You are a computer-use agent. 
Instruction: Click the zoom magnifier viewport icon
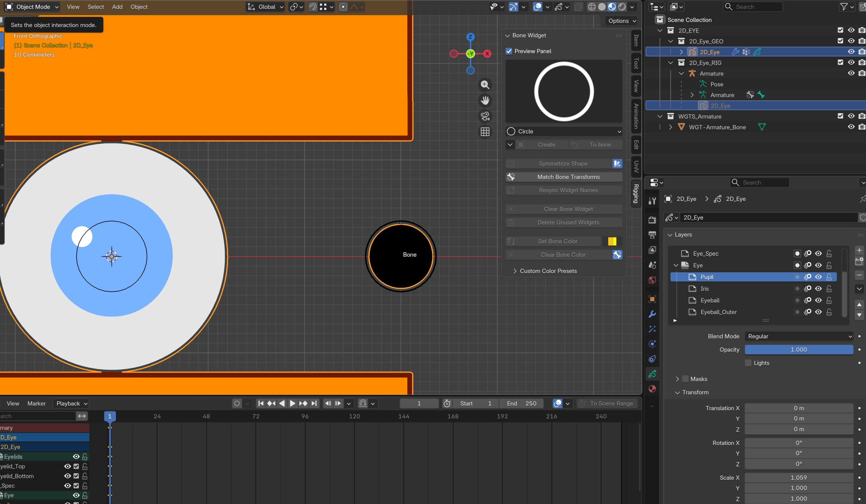click(x=485, y=85)
